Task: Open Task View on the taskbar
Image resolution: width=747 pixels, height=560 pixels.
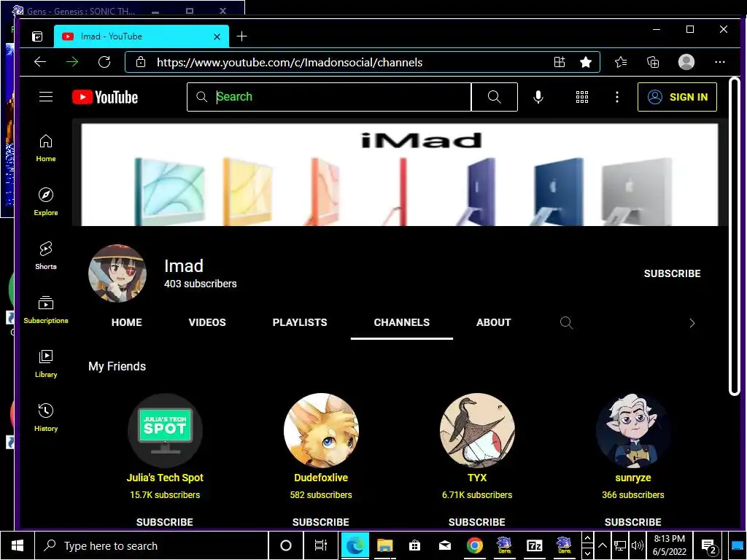Action: [x=321, y=545]
